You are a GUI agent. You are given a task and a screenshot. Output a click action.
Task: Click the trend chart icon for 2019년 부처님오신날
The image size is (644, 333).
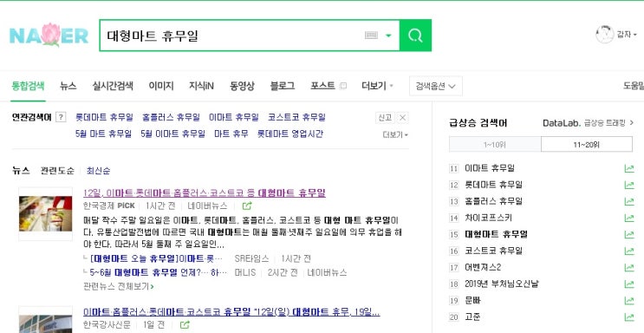628,284
